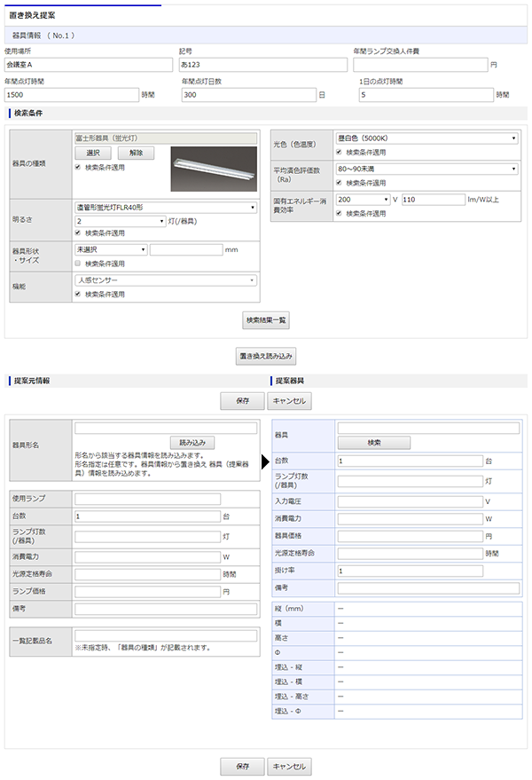Expand the 昼白色(5000K) color temperature dropdown
532x780 pixels.
(x=426, y=138)
